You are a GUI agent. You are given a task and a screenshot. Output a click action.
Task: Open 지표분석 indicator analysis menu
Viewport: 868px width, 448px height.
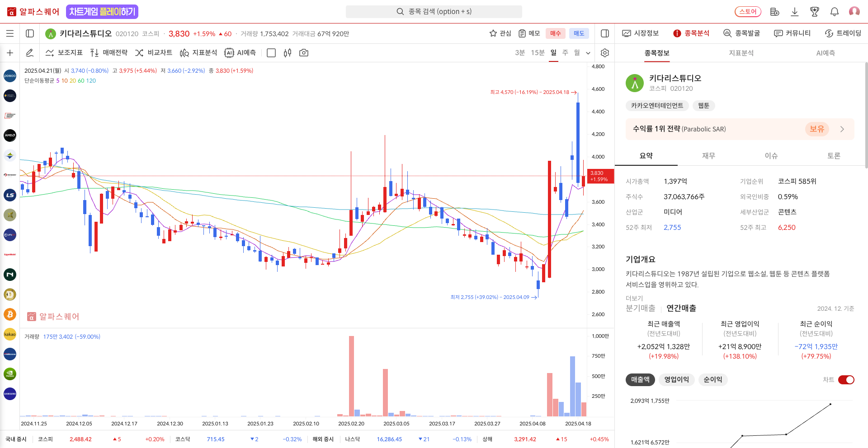(198, 53)
